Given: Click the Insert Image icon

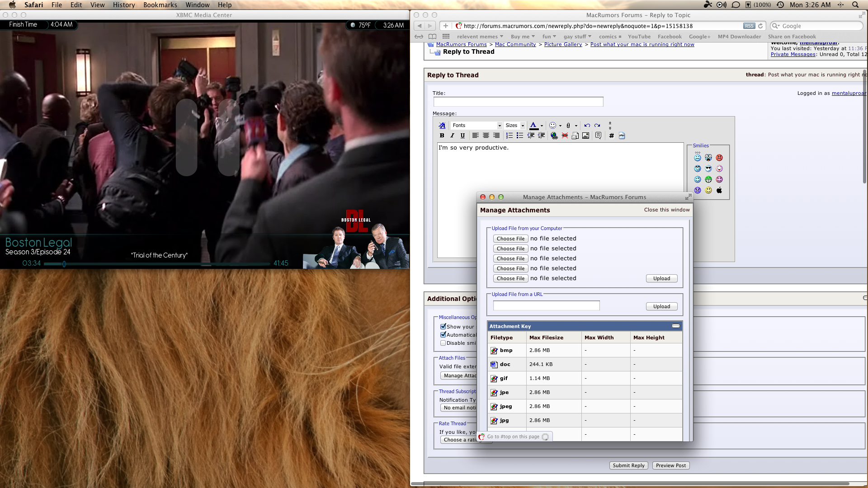Looking at the screenshot, I should tap(585, 136).
